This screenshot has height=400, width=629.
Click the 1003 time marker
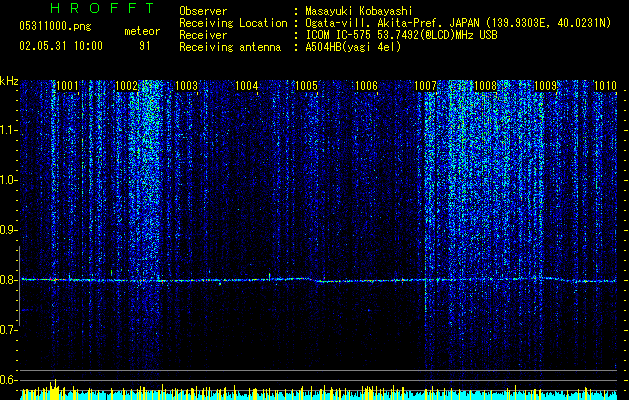(x=187, y=86)
